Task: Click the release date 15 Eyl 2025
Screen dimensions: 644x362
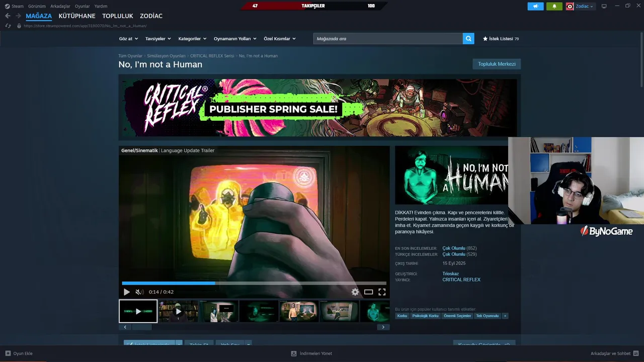Action: click(454, 263)
